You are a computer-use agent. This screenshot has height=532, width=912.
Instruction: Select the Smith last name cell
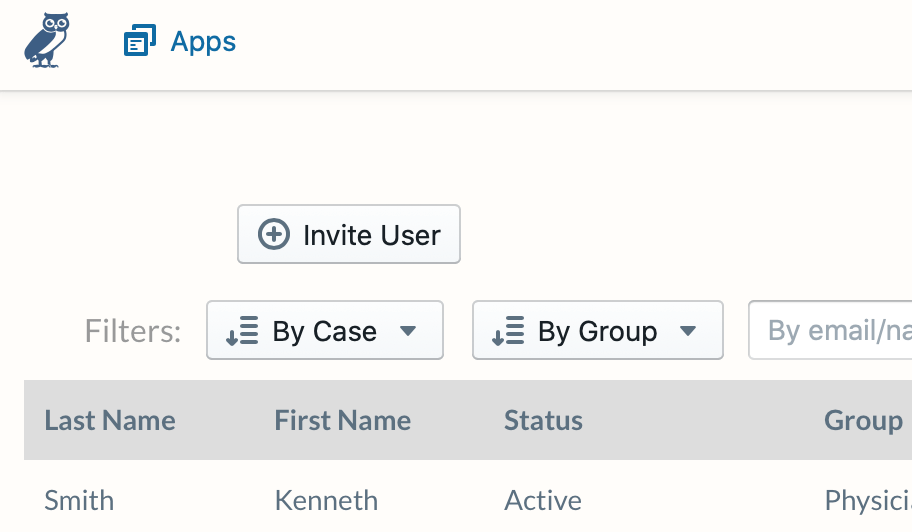(79, 500)
